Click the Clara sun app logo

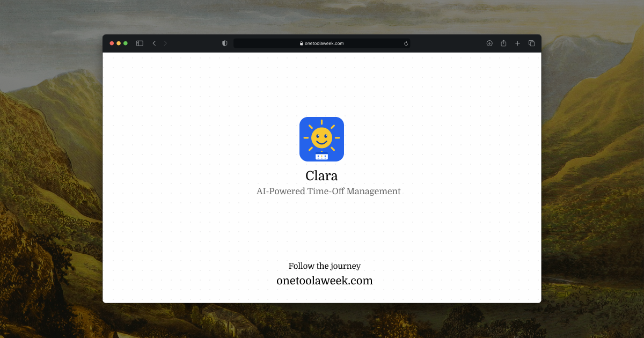tap(321, 139)
